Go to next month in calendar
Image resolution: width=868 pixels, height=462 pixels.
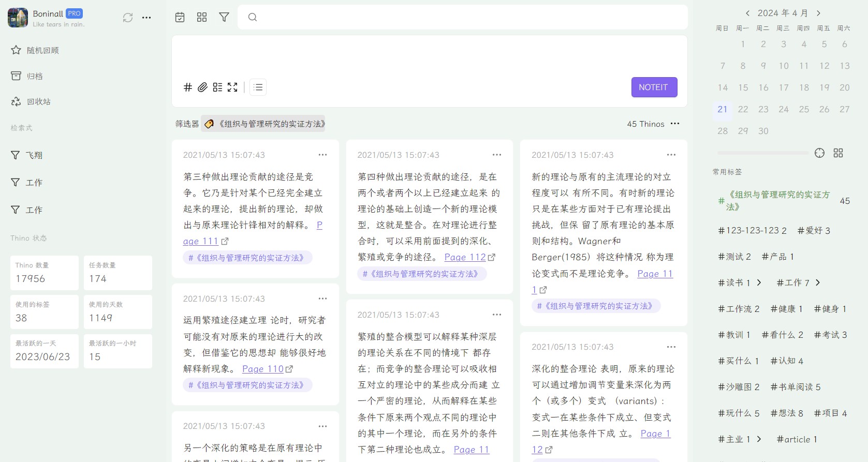click(x=818, y=13)
